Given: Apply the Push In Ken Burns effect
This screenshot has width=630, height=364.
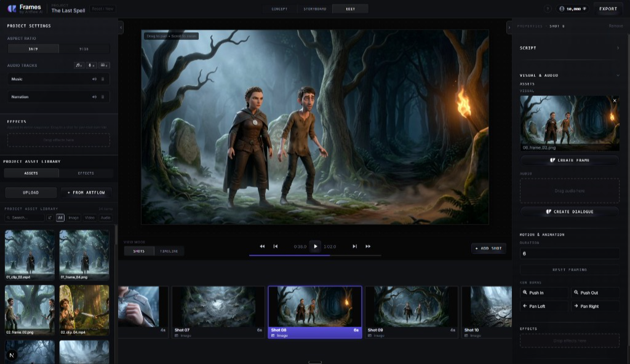Looking at the screenshot, I should pyautogui.click(x=544, y=293).
